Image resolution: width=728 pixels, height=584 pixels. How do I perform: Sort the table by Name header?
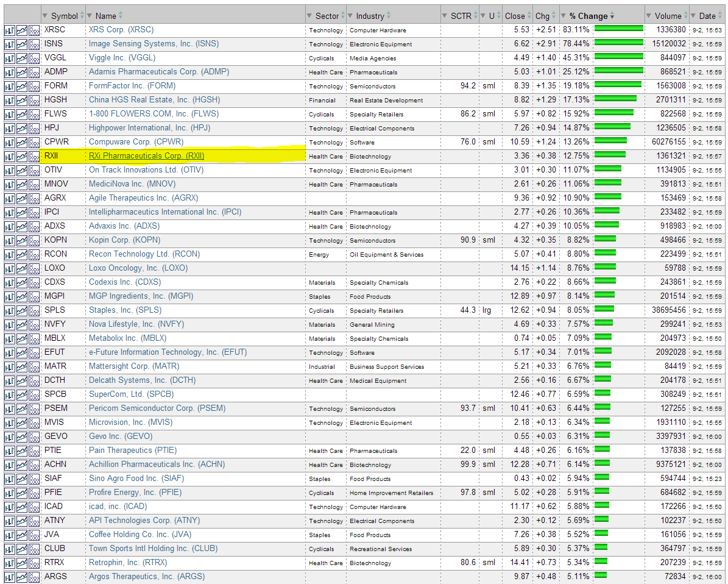105,16
